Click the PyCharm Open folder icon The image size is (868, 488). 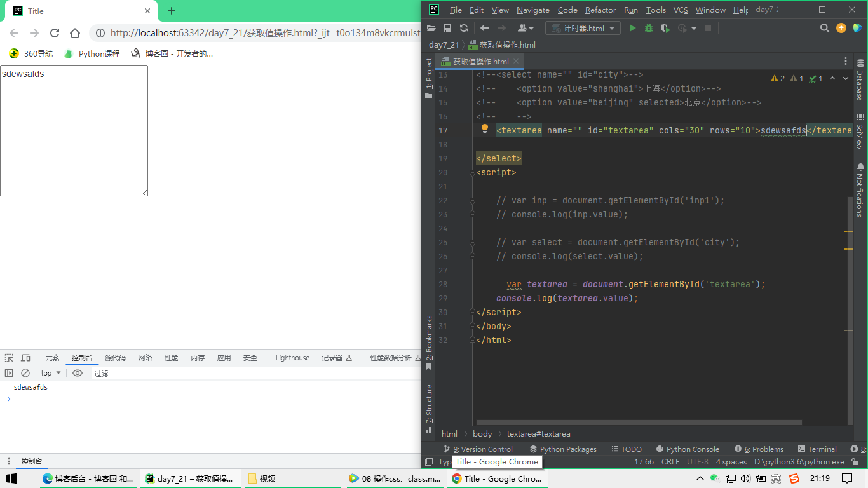coord(431,28)
